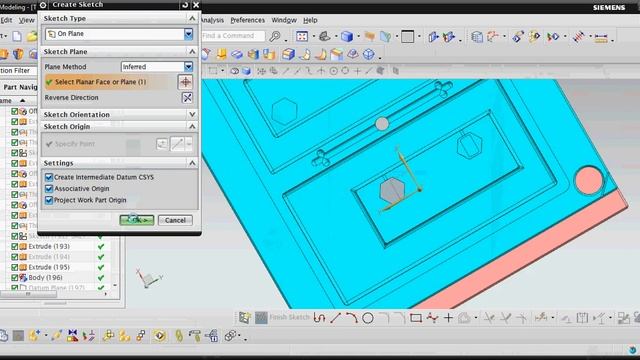The image size is (640, 360).
Task: Open dropdown arrow beside Measure Distance icon
Action: coord(612,40)
